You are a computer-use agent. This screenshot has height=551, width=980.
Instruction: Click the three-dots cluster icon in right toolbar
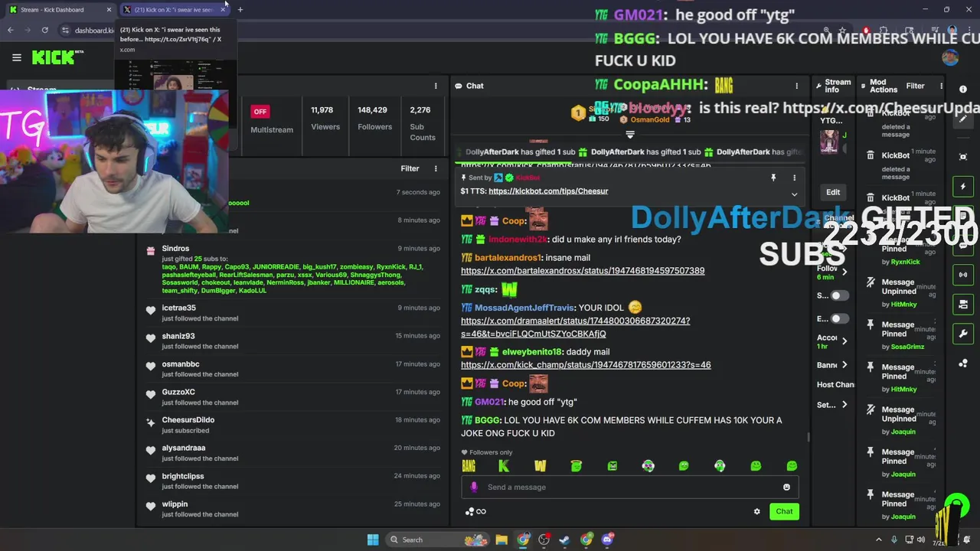(963, 364)
